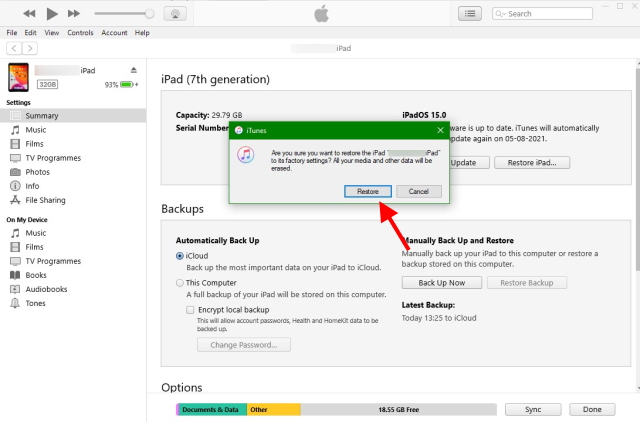The height and width of the screenshot is (422, 640).
Task: Open the Edit menu
Action: [30, 33]
